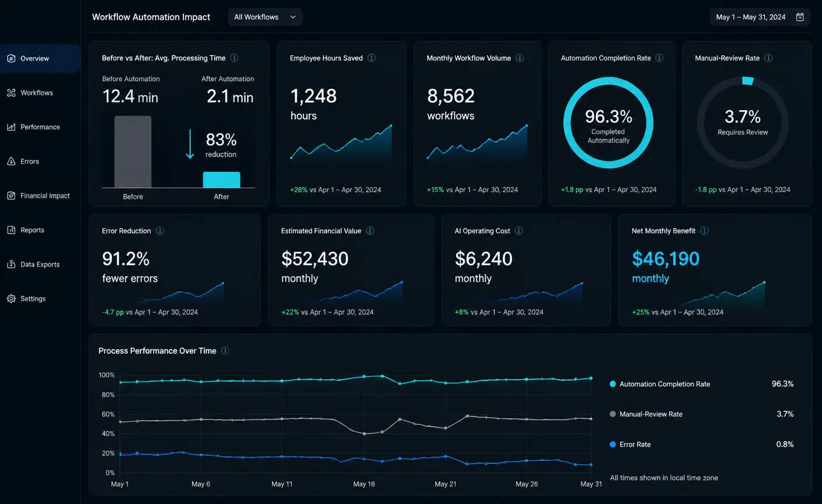Click the Errors warning triangle icon
822x504 pixels.
pos(11,162)
